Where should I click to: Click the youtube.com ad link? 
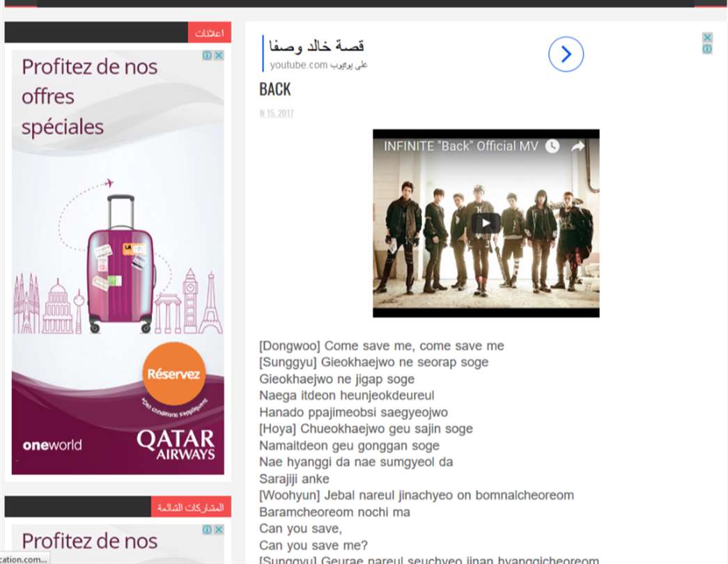pos(318,65)
